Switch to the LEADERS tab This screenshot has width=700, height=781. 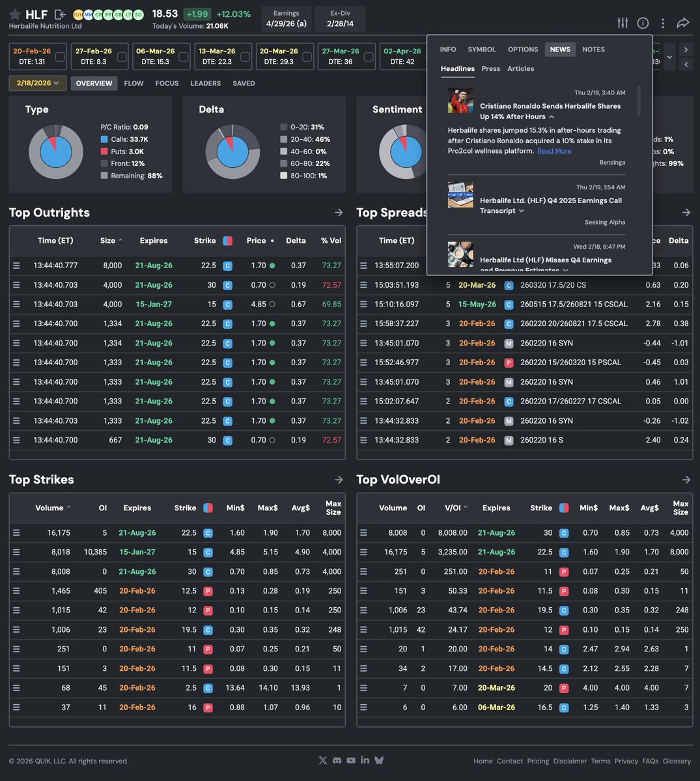[205, 83]
